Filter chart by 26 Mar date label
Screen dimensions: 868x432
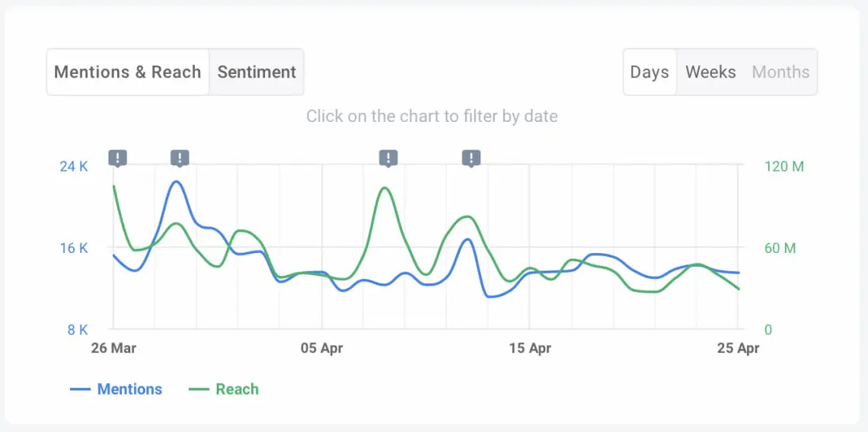tap(113, 348)
